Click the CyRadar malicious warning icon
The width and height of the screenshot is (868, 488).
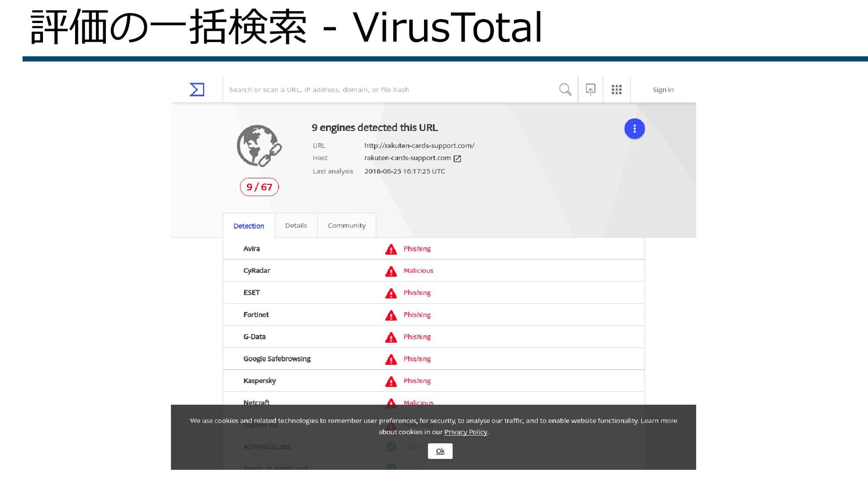click(x=391, y=271)
